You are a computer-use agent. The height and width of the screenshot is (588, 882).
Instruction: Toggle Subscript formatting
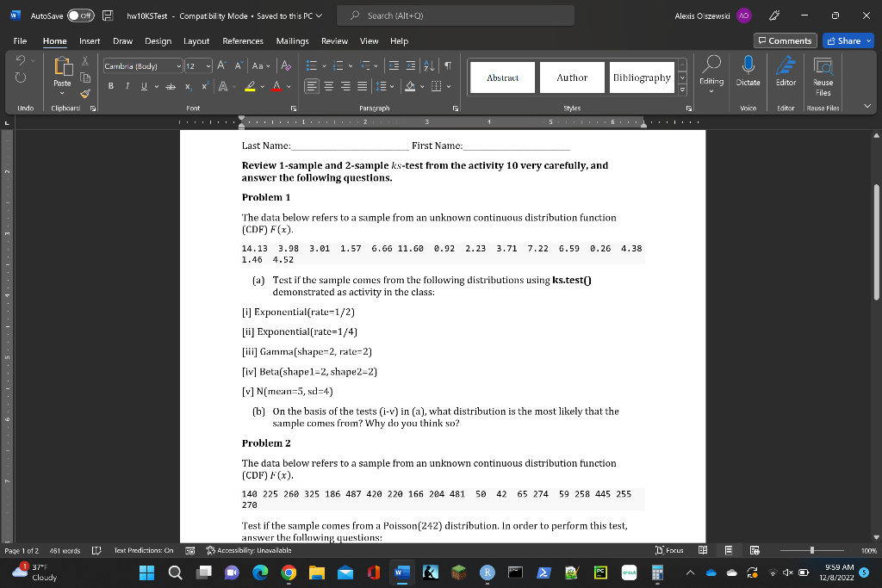pos(189,86)
